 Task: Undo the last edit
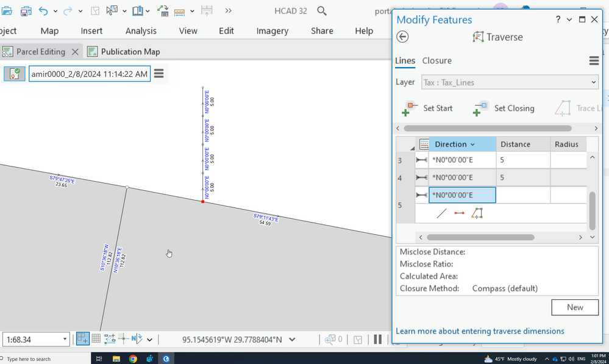(x=43, y=11)
